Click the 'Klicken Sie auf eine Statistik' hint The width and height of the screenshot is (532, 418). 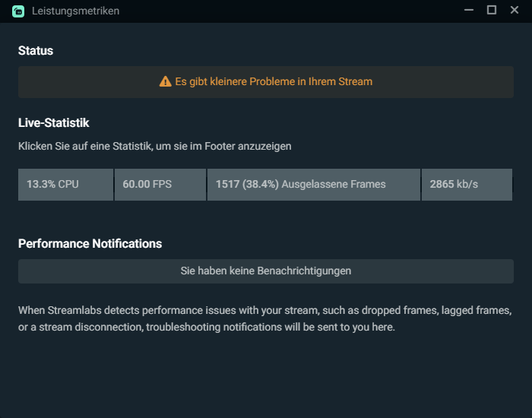coord(155,146)
